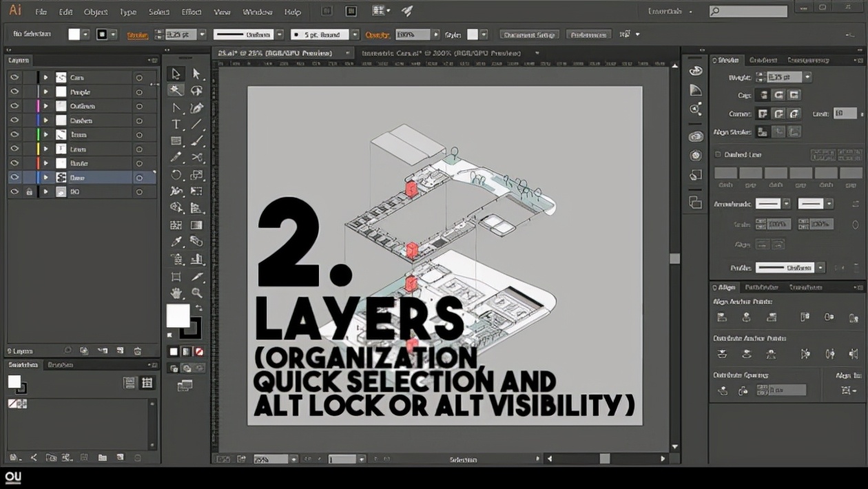Click the Document Setup button
The width and height of the screenshot is (868, 489).
(x=528, y=34)
